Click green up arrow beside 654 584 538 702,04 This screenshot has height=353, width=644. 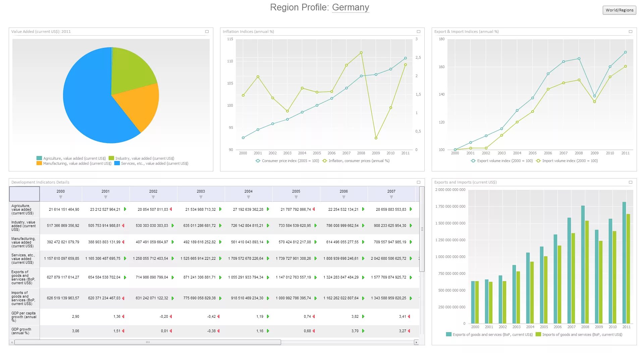(125, 278)
